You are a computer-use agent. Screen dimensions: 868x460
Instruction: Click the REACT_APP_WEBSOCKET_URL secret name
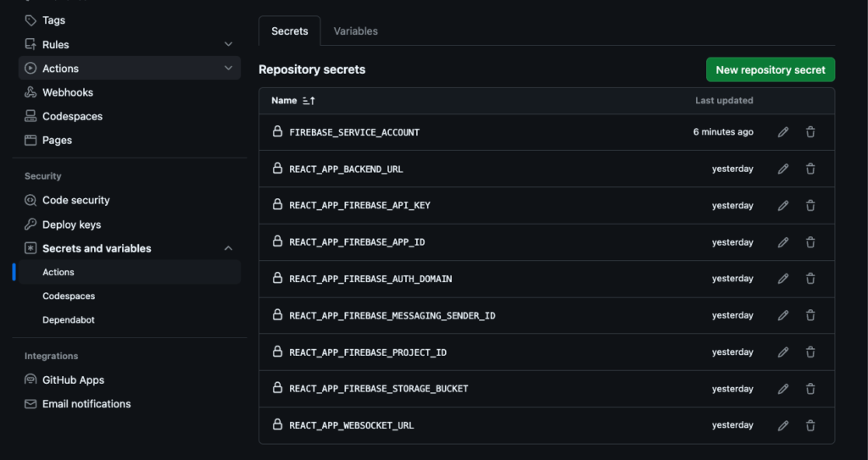click(x=352, y=425)
